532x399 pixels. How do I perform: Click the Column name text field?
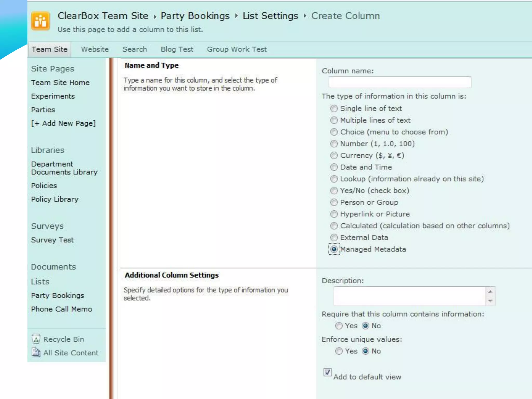(x=400, y=83)
